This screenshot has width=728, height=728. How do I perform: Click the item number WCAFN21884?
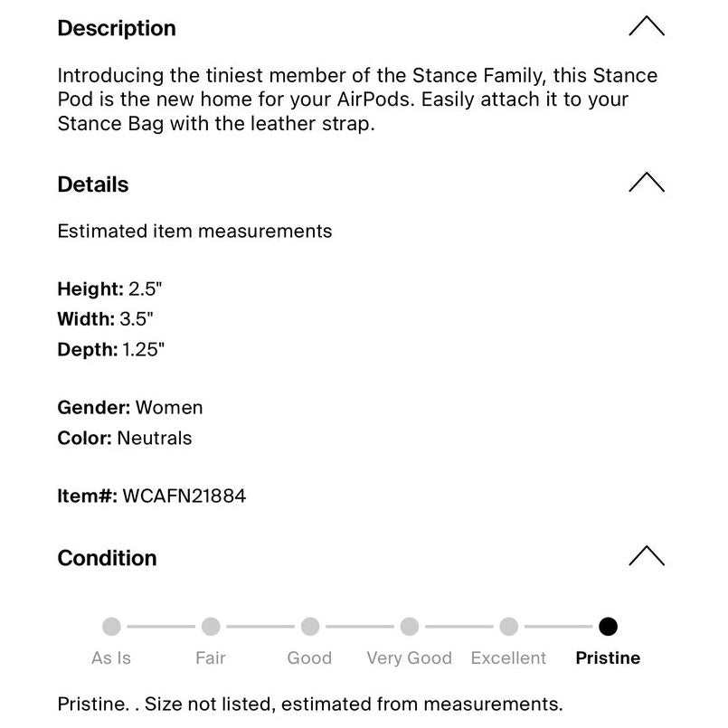pyautogui.click(x=184, y=496)
